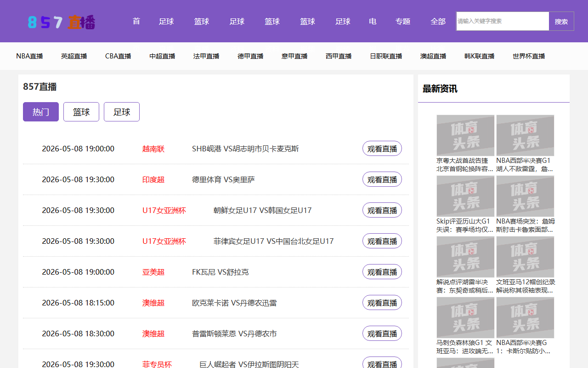Go to 法甲直播 category link

point(206,56)
